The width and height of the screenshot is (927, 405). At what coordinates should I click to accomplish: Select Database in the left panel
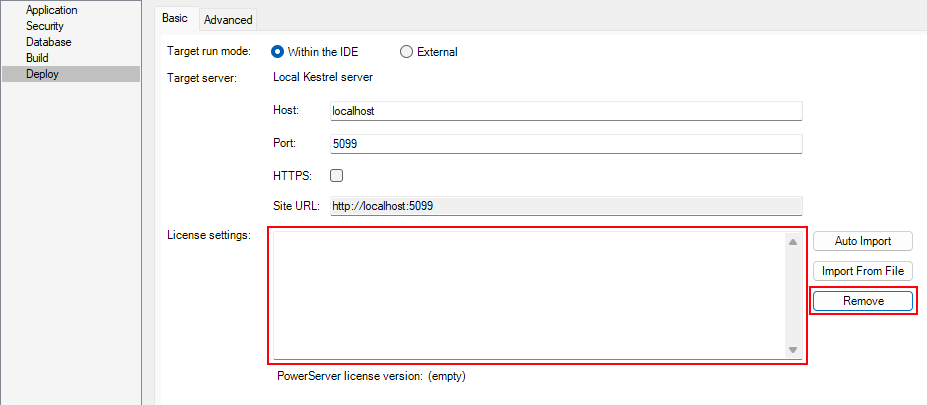(48, 42)
